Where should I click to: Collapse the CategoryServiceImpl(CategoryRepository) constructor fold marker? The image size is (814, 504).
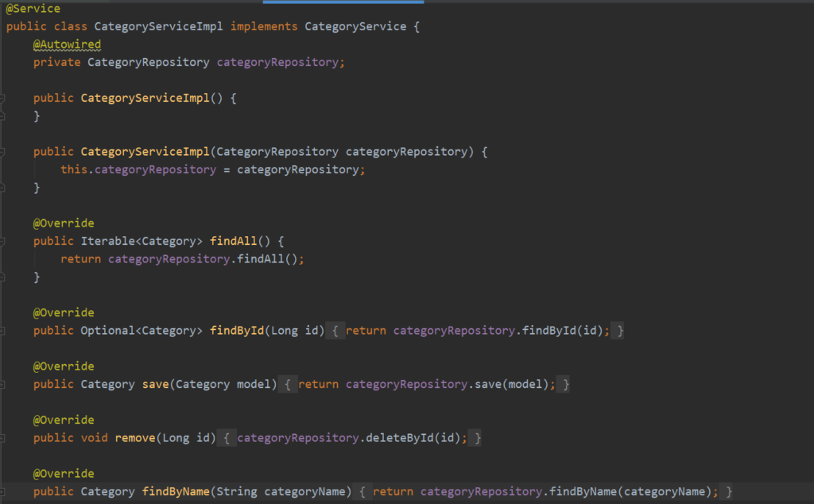(2, 152)
